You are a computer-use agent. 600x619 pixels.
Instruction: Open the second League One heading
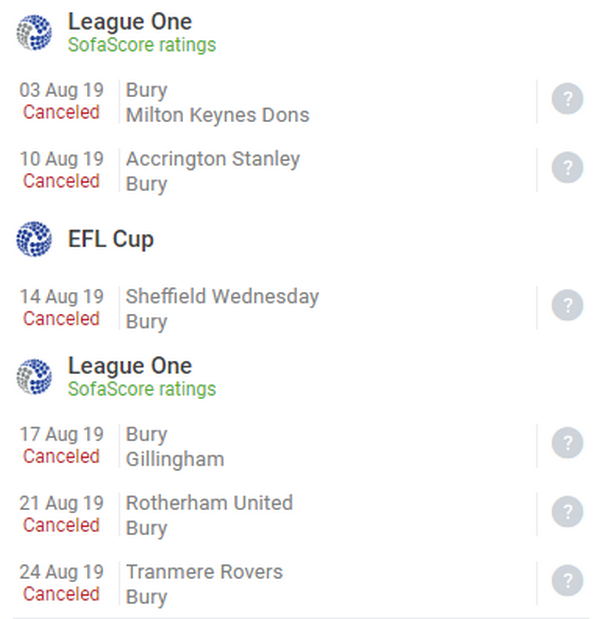pyautogui.click(x=129, y=365)
